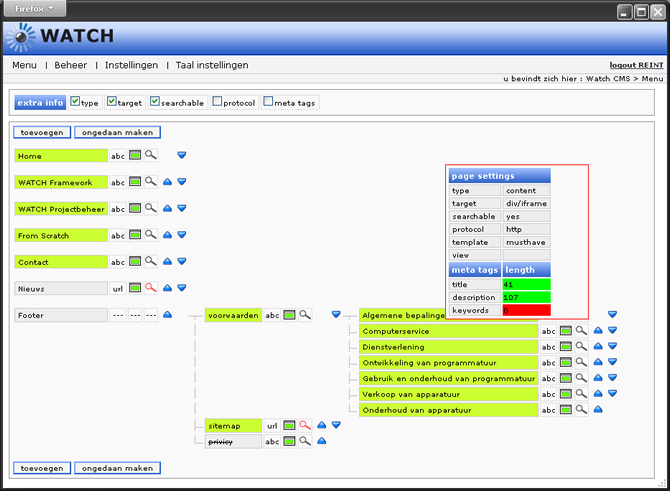This screenshot has height=491, width=670.
Task: Move voorwaarden down with blue arrow
Action: tap(336, 315)
